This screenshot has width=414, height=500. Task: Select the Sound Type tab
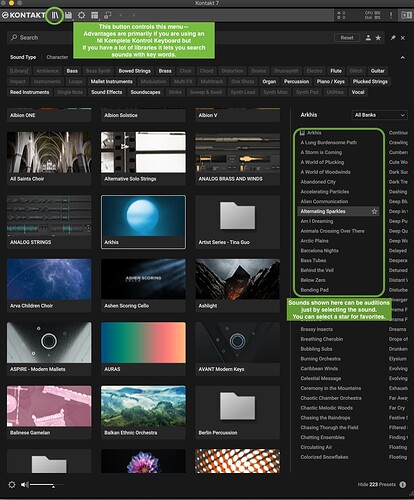23,57
